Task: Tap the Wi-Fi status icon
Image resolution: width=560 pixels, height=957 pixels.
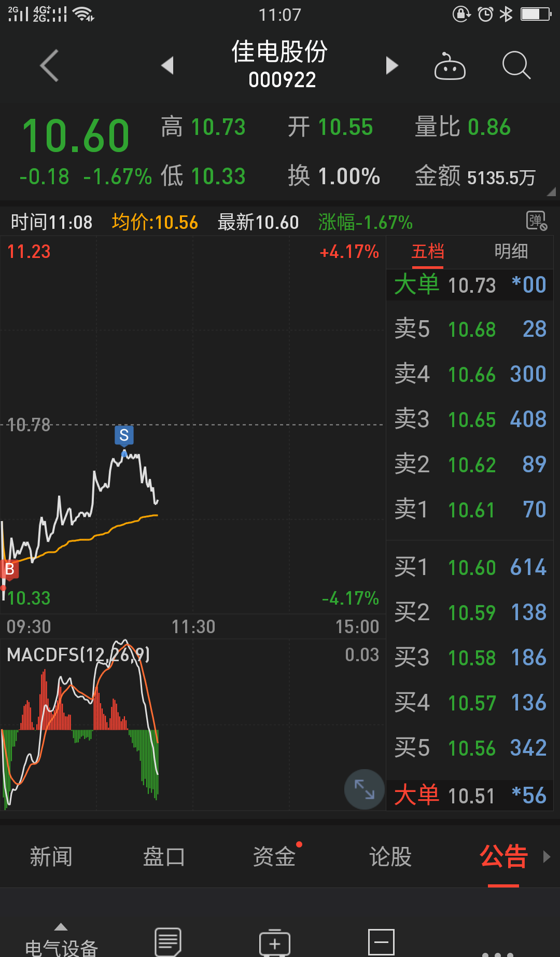Action: 83,14
